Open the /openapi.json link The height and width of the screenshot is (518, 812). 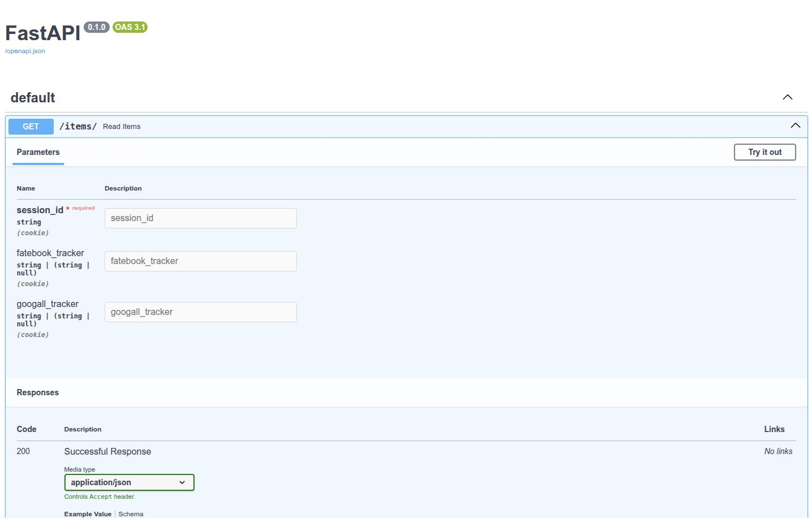(25, 51)
